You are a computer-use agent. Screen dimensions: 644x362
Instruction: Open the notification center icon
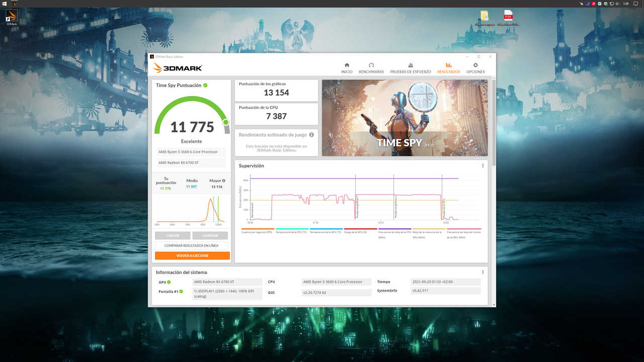[635, 4]
